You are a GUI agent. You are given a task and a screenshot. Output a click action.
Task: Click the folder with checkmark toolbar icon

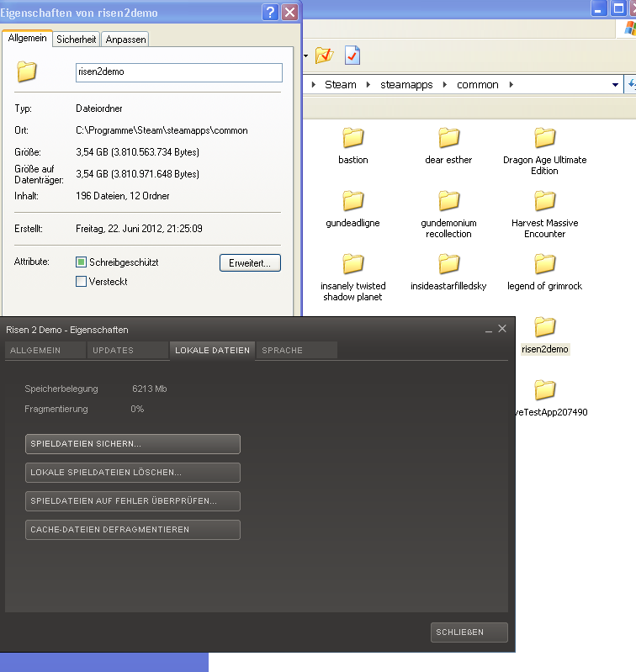[324, 56]
